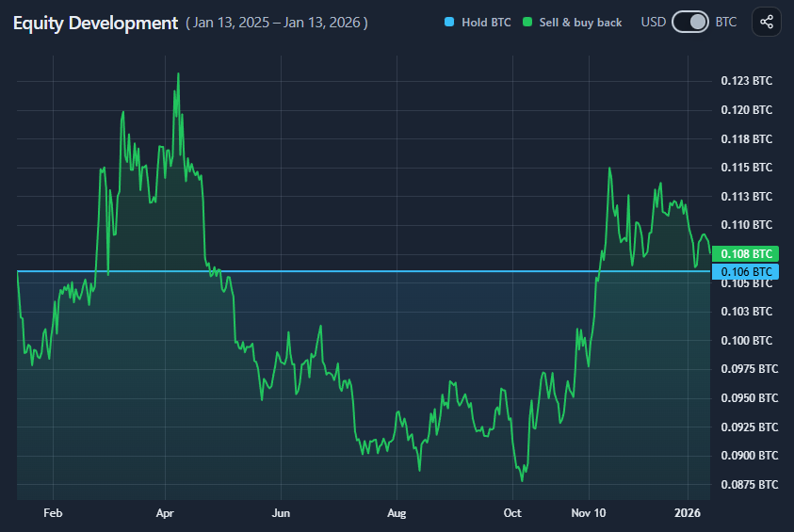Click the blue 0.106 BTC price tag

(745, 272)
